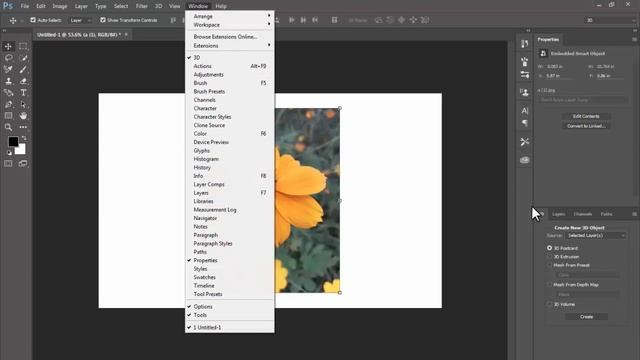Screen dimensions: 640x360
Task: Open the 3D panel flyout menu icon
Action: 634,214
